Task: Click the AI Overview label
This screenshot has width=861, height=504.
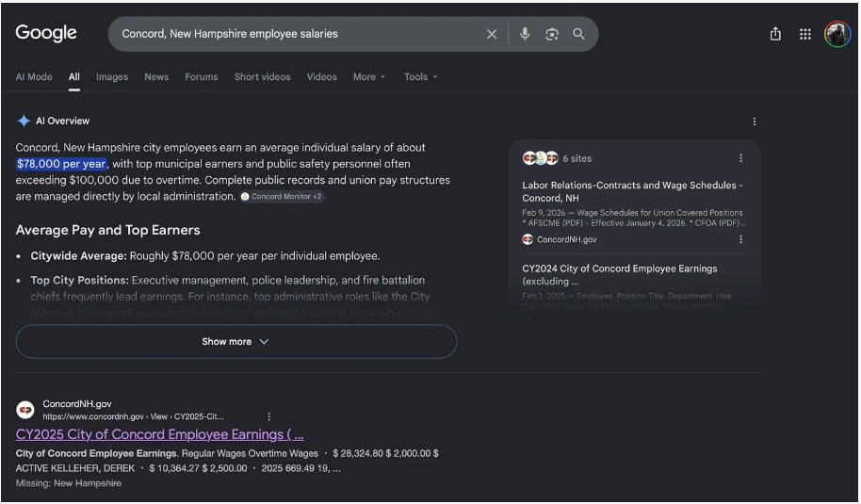Action: (62, 121)
